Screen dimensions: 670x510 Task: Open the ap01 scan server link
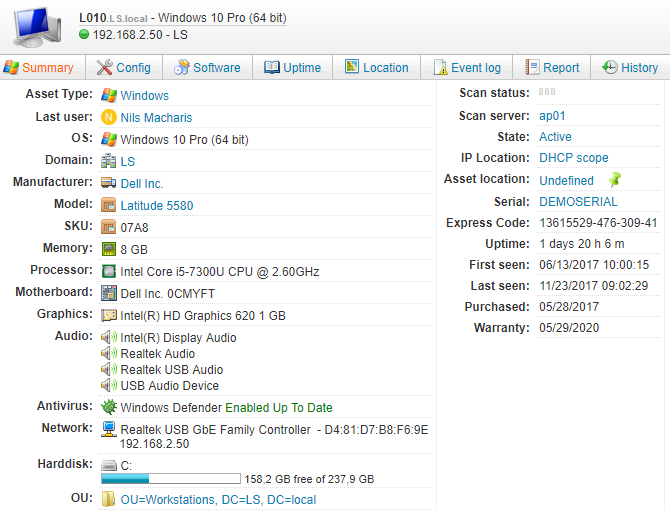(x=552, y=116)
